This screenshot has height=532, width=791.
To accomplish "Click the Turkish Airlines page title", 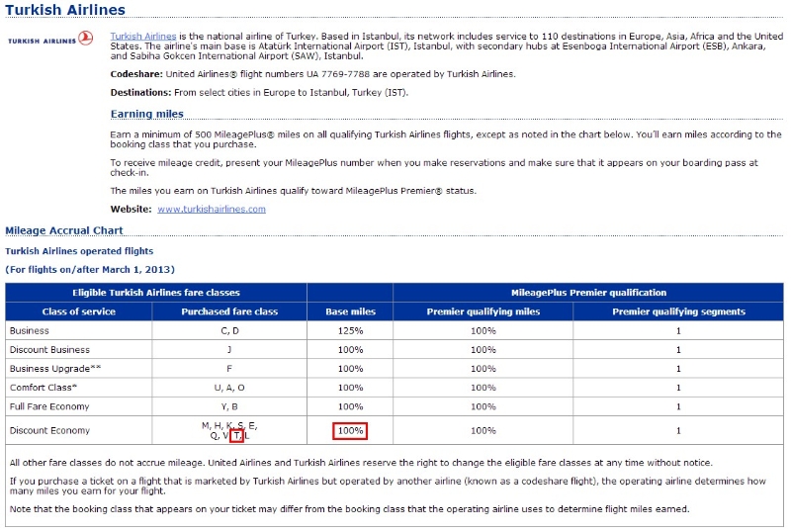I will click(x=65, y=10).
